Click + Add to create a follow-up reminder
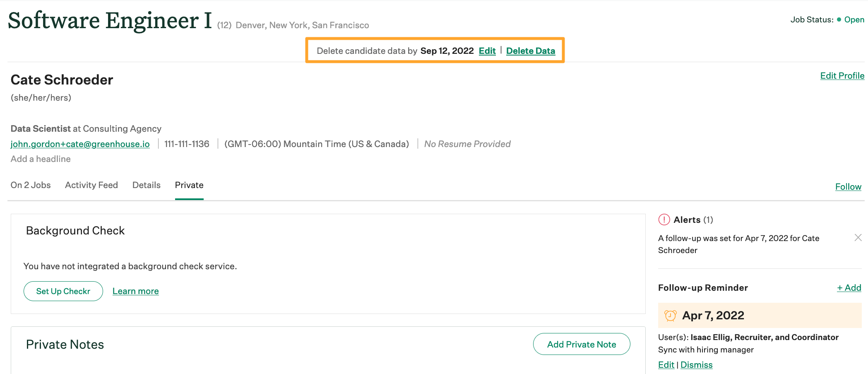The height and width of the screenshot is (374, 868). click(849, 287)
